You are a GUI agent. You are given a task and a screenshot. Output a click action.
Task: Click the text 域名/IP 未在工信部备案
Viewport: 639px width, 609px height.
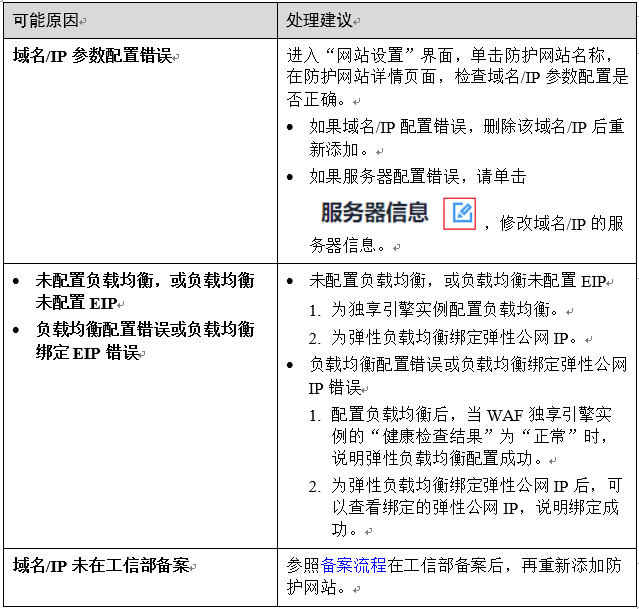101,565
